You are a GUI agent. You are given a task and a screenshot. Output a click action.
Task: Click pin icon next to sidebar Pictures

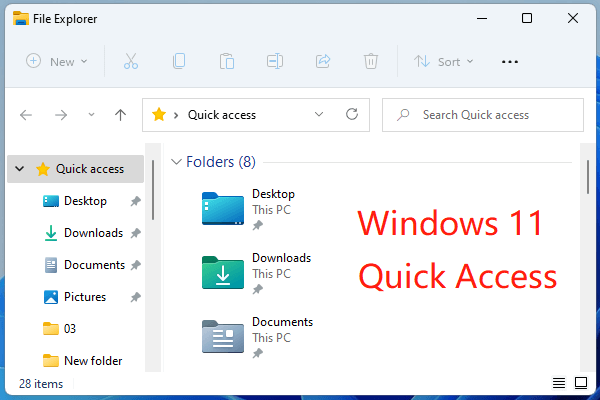[x=135, y=297]
